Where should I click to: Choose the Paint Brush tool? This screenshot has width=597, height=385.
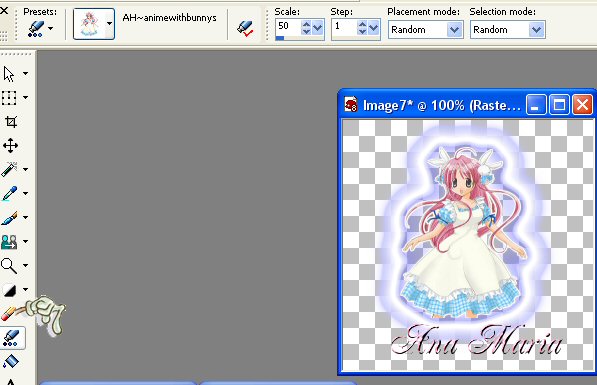coord(9,218)
